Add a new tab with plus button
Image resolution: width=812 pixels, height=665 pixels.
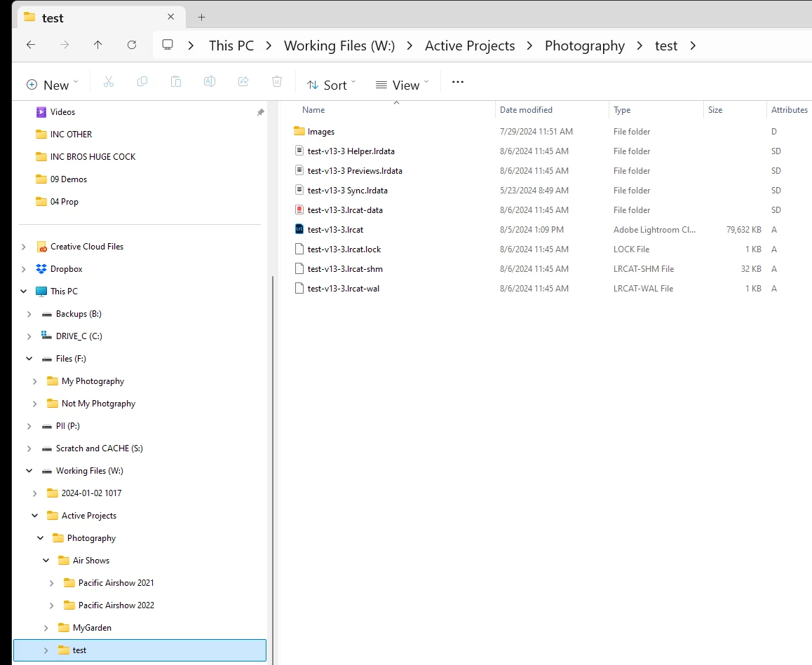pos(202,17)
